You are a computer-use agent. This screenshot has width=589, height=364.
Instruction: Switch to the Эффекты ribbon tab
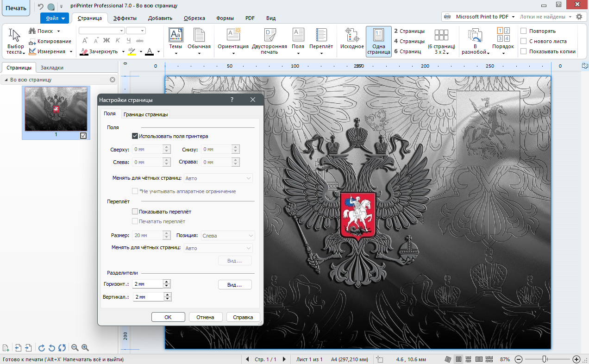click(125, 18)
